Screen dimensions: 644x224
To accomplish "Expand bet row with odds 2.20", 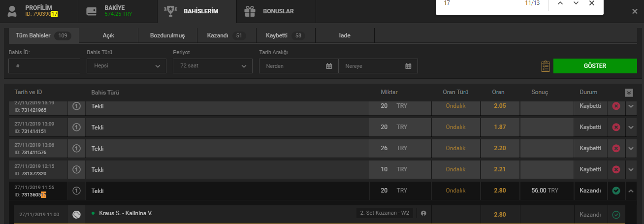I will pos(631,148).
